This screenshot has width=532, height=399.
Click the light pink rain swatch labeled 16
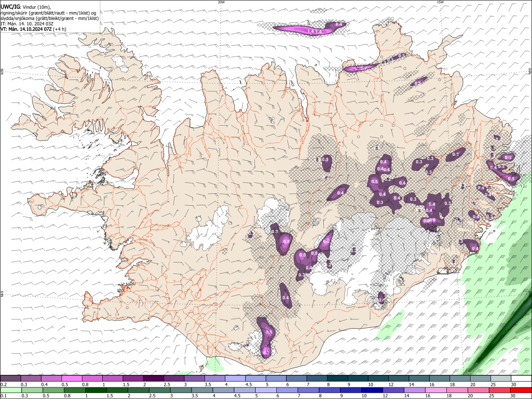click(436, 390)
